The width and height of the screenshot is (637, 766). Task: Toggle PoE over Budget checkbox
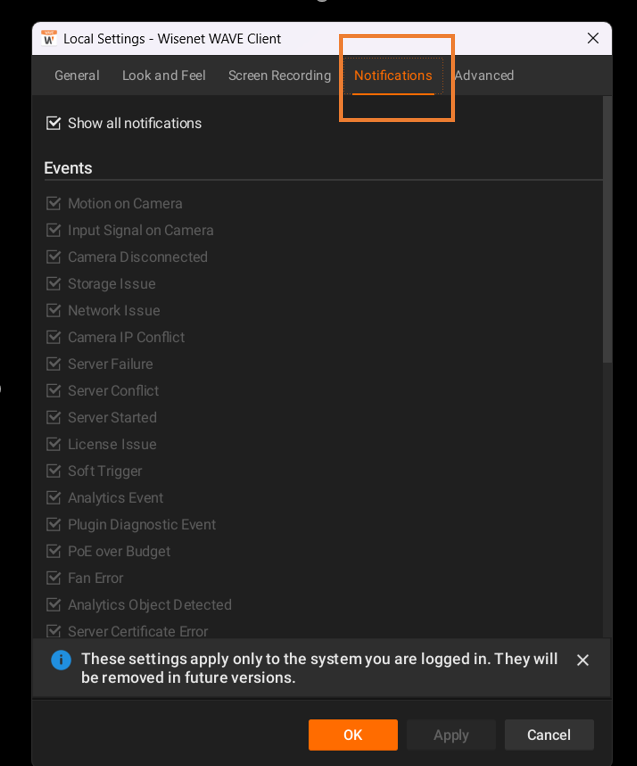point(54,551)
